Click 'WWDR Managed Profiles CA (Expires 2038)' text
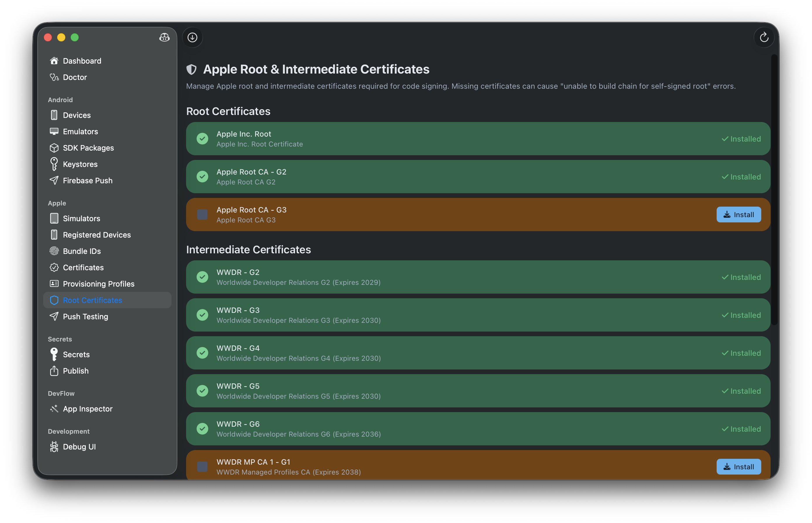This screenshot has width=812, height=523. click(288, 472)
